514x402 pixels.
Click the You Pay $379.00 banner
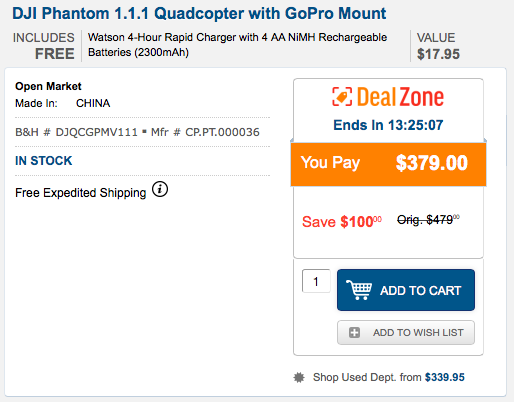(x=388, y=163)
